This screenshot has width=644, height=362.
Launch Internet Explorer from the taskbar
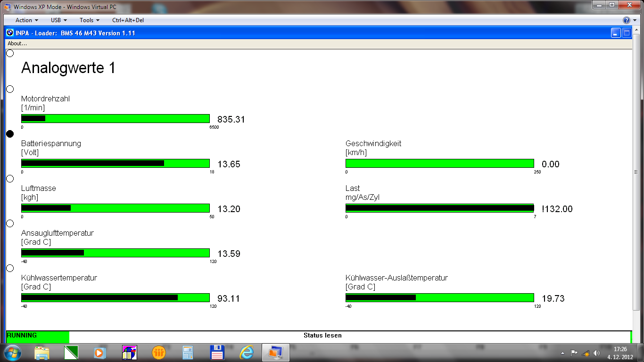click(x=247, y=352)
